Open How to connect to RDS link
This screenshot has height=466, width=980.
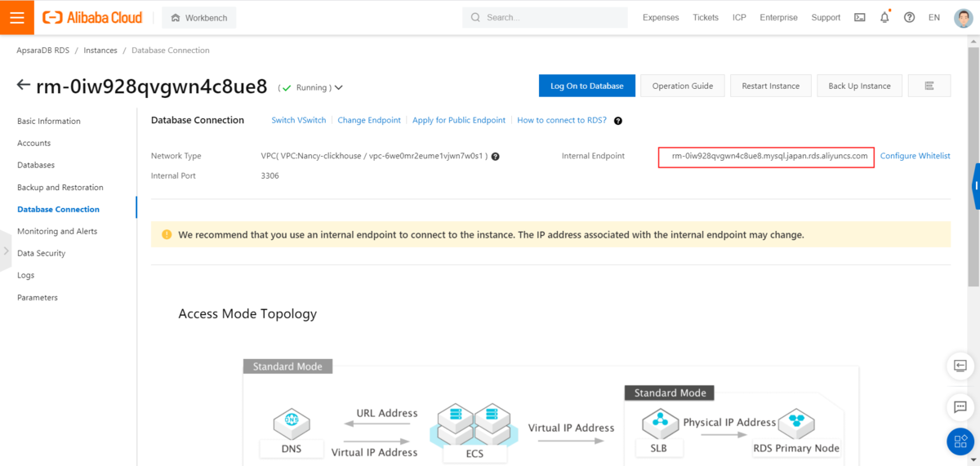pos(562,120)
